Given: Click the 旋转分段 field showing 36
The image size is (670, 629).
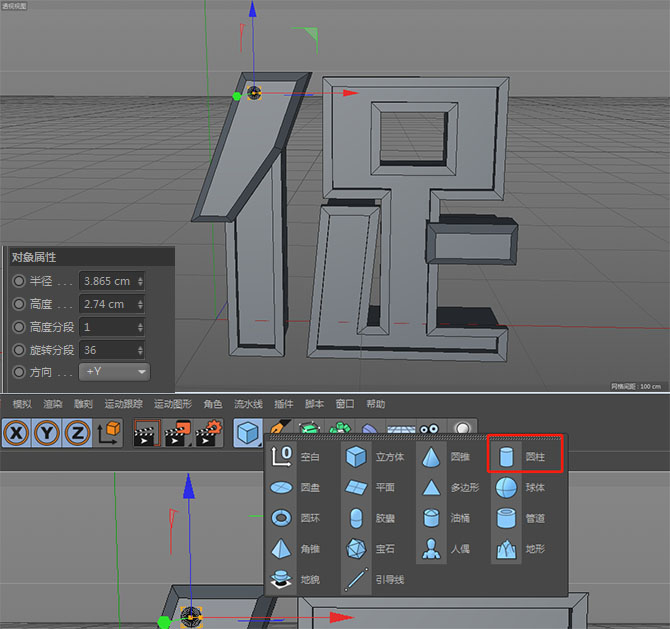Looking at the screenshot, I should 112,350.
